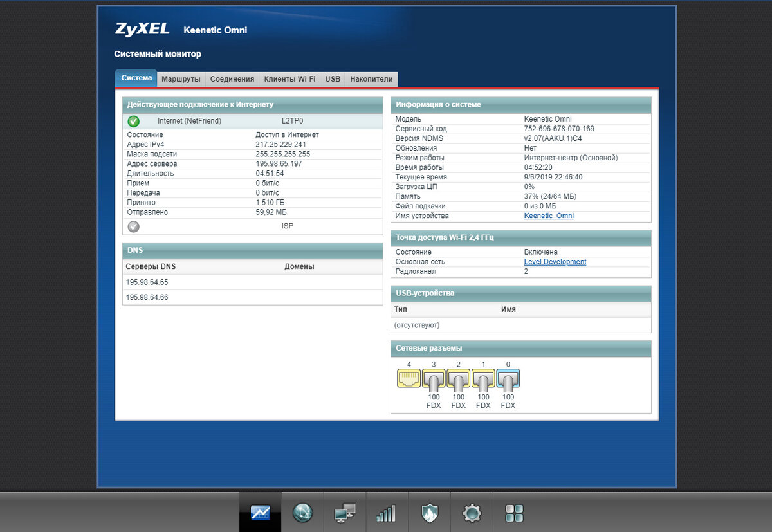The width and height of the screenshot is (772, 532).
Task: Switch to the Маршруты tab
Action: click(x=181, y=79)
